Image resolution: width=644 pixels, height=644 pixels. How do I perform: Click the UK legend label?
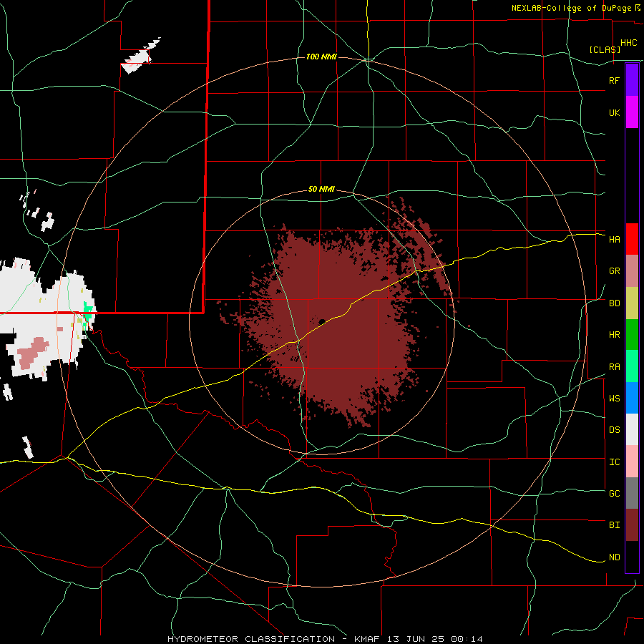(x=614, y=112)
